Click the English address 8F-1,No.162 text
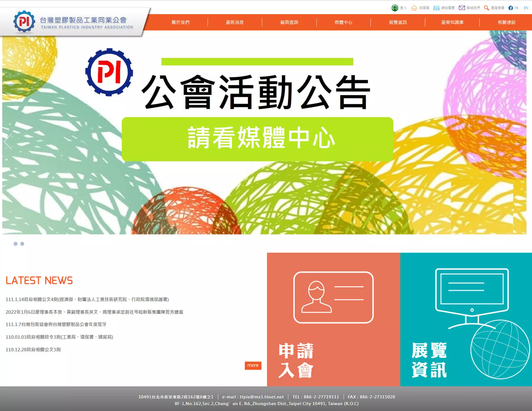Image resolution: width=532 pixels, height=411 pixels. (x=267, y=404)
